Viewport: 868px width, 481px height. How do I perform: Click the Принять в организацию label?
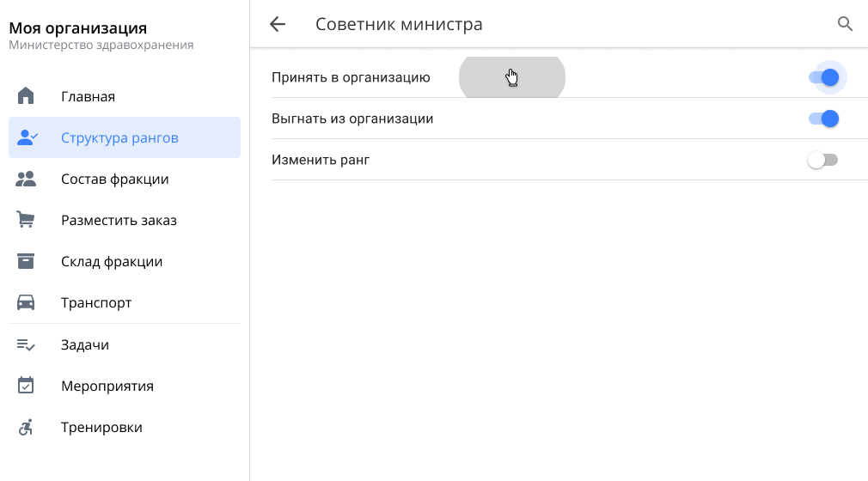click(351, 77)
